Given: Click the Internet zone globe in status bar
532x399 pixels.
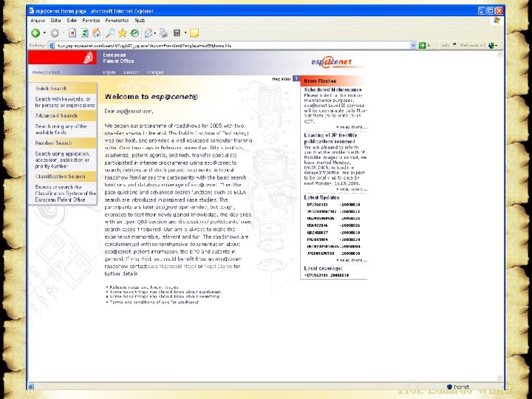Looking at the screenshot, I should click(x=449, y=386).
